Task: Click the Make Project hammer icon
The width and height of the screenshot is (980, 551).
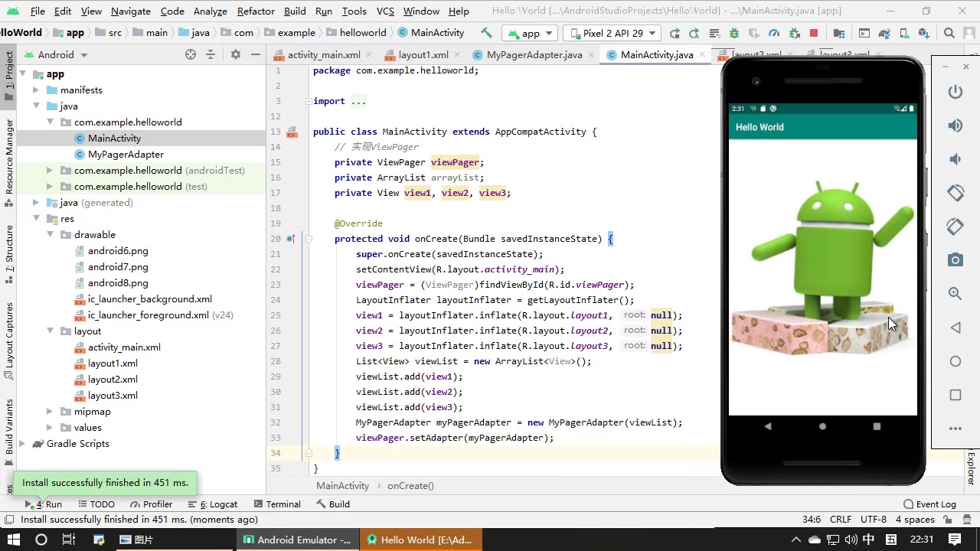Action: pyautogui.click(x=486, y=33)
